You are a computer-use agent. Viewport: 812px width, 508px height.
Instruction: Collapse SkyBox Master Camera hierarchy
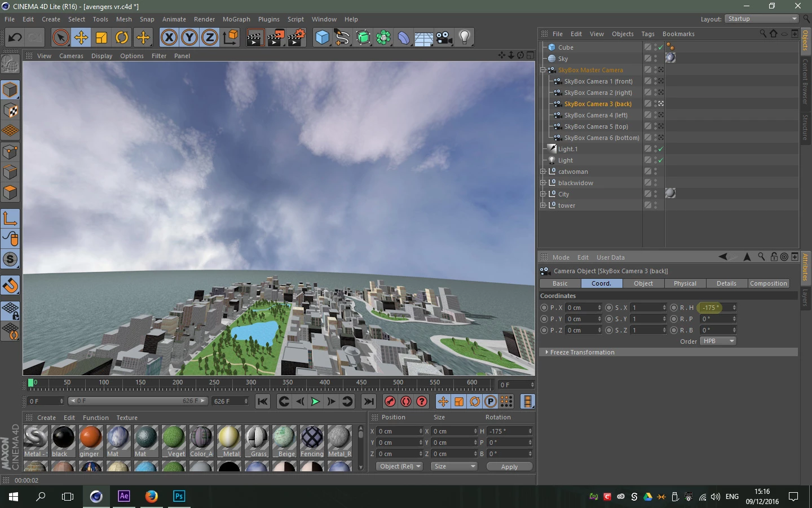tap(543, 70)
